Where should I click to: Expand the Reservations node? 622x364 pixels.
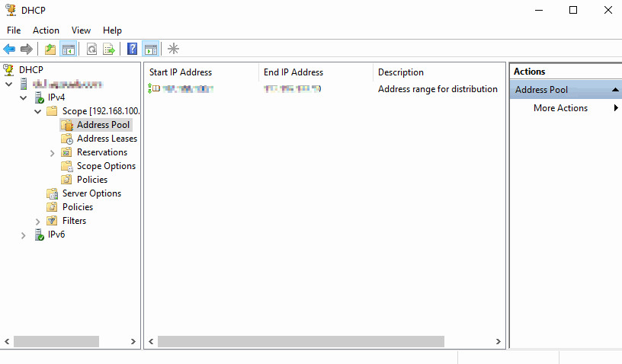tap(52, 152)
